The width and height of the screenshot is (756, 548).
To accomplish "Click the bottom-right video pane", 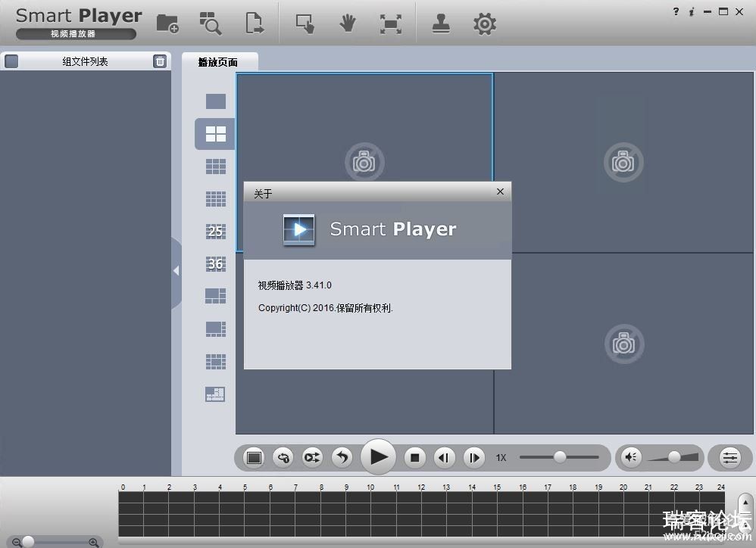I will point(623,344).
